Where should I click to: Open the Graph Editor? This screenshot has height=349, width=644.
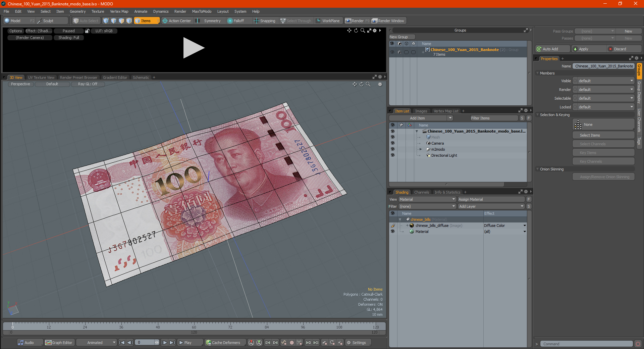[59, 343]
